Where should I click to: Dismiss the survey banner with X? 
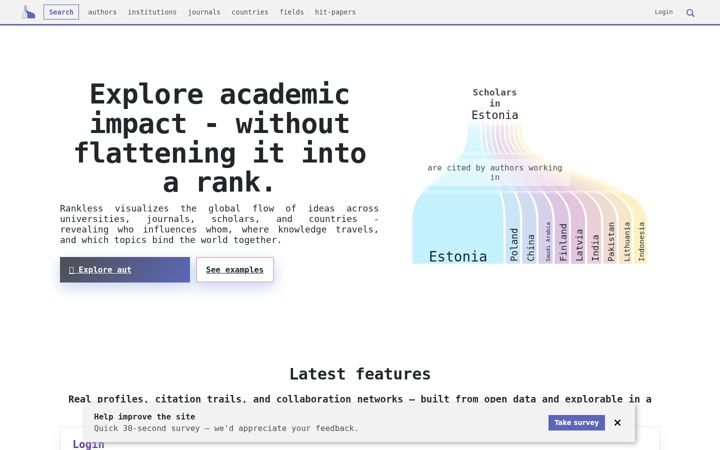618,422
